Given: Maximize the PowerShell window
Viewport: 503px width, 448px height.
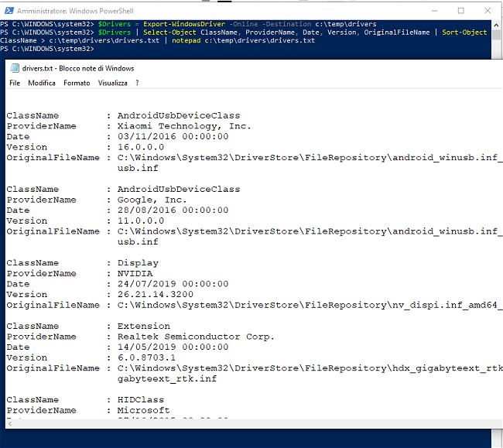Looking at the screenshot, I should click(x=461, y=11).
